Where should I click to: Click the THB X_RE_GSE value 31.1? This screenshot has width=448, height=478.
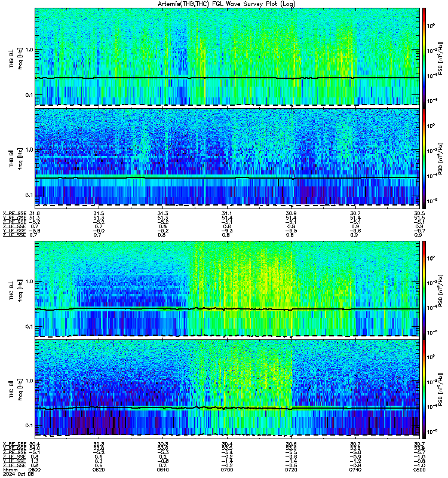(227, 213)
